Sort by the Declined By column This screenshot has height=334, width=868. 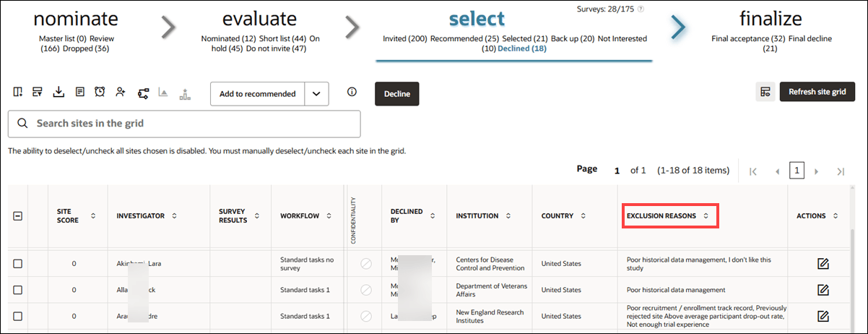(x=433, y=215)
